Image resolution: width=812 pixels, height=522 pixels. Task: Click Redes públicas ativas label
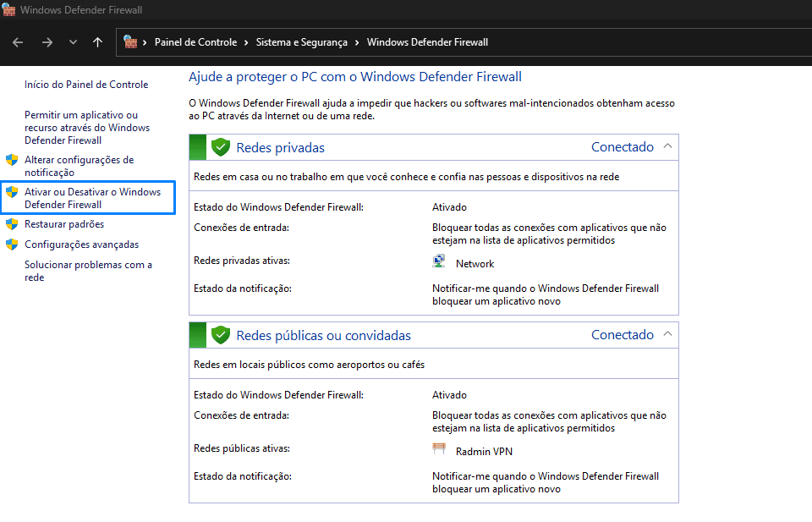click(x=242, y=448)
